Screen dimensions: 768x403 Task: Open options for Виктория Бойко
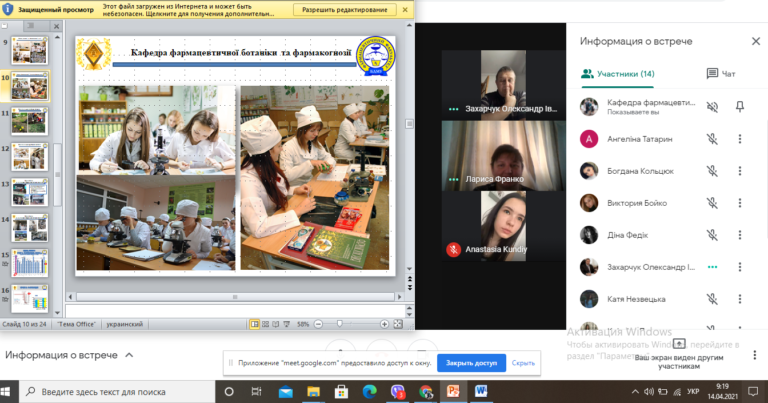tap(740, 203)
